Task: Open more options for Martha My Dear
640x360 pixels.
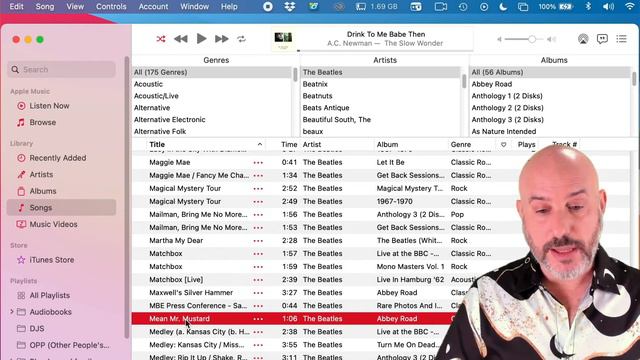Action: [x=258, y=241]
